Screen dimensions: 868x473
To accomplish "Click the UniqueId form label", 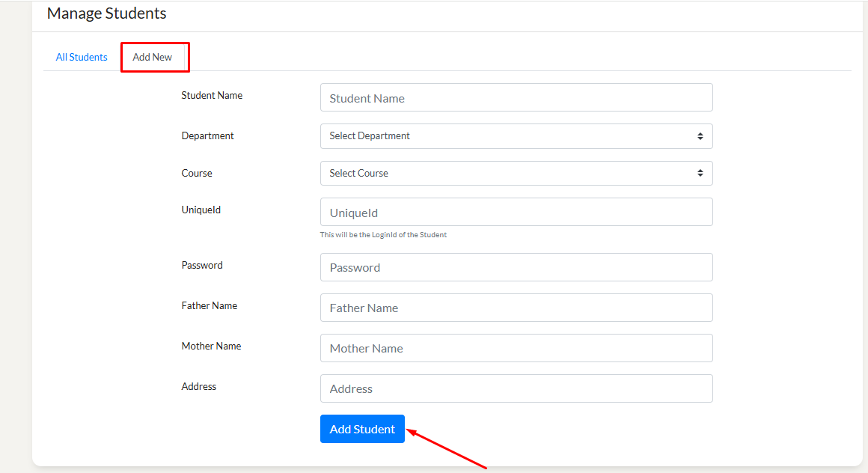I will [201, 210].
